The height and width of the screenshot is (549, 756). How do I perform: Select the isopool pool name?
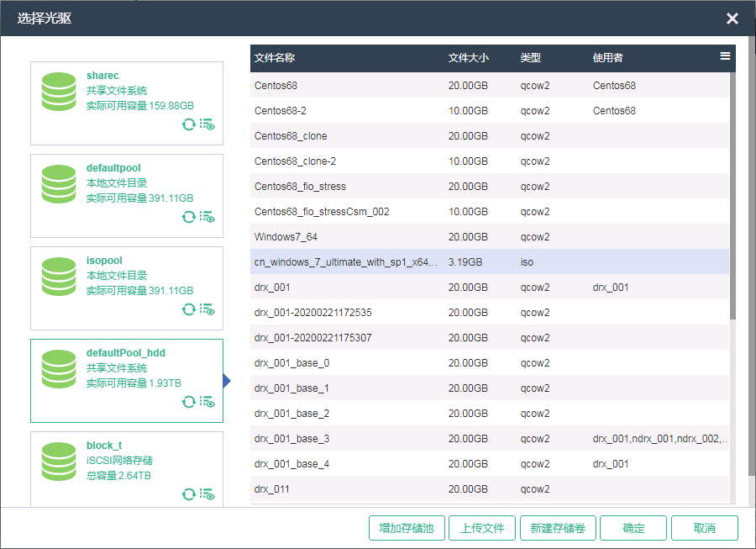104,261
